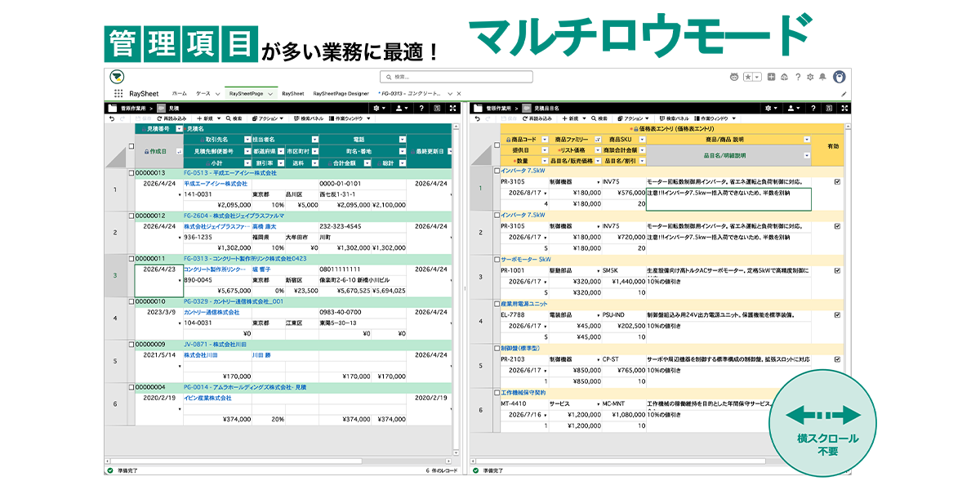This screenshot has height=490, width=980.
Task: Select the RaySheetPage tab
Action: (x=247, y=94)
